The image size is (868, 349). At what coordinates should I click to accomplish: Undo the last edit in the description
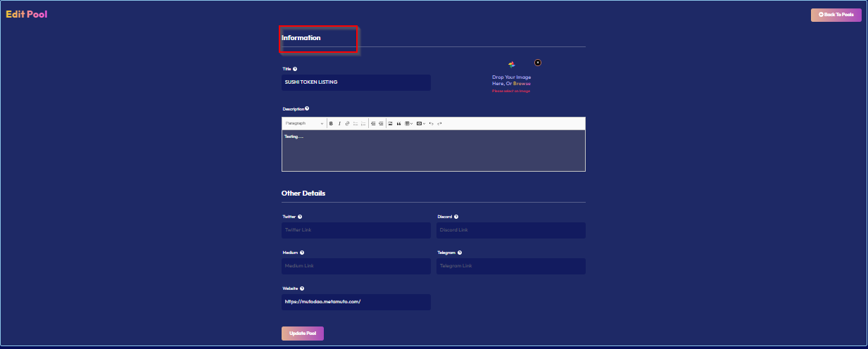click(432, 123)
